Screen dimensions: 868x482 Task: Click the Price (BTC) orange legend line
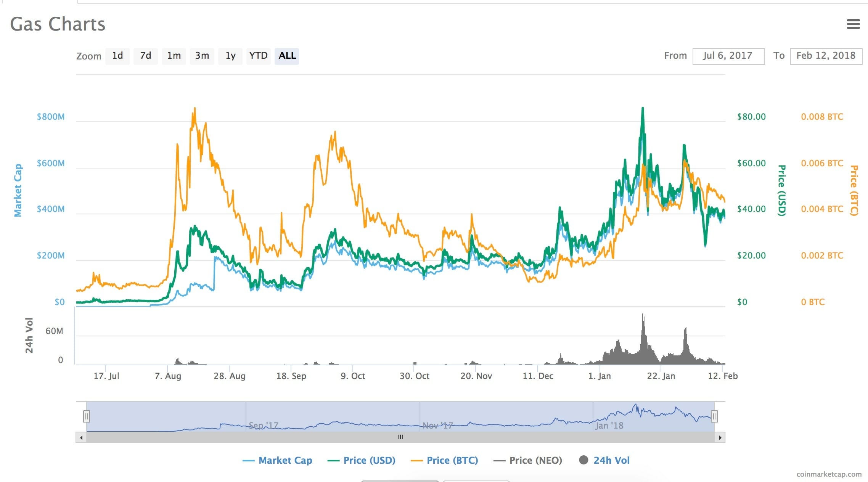(x=416, y=461)
